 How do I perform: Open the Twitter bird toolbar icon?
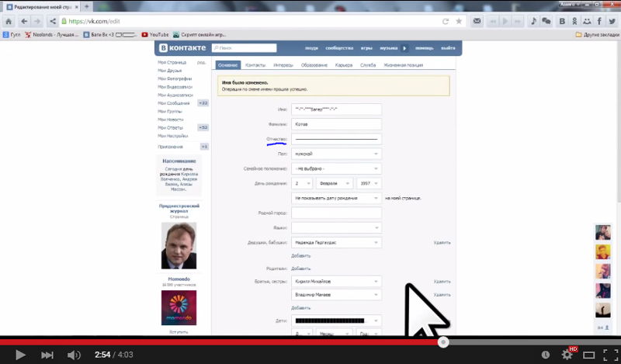click(612, 22)
